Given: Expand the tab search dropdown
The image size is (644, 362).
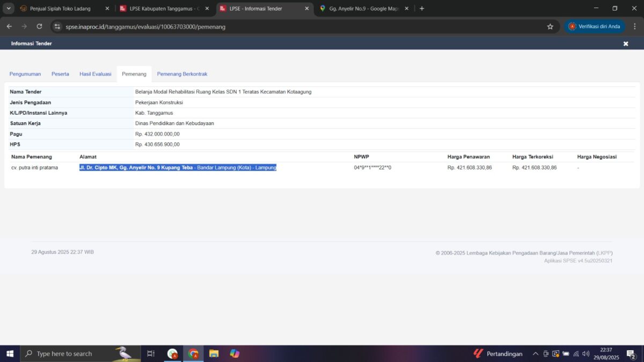Looking at the screenshot, I should point(9,9).
